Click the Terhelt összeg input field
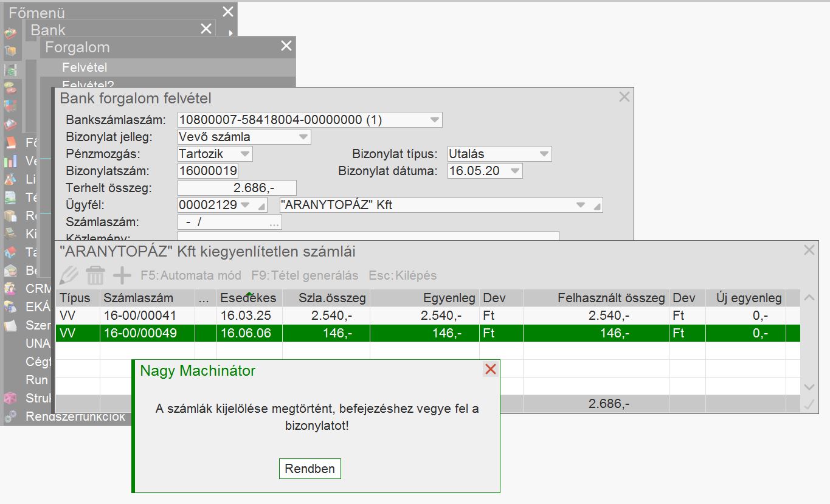 pos(237,188)
